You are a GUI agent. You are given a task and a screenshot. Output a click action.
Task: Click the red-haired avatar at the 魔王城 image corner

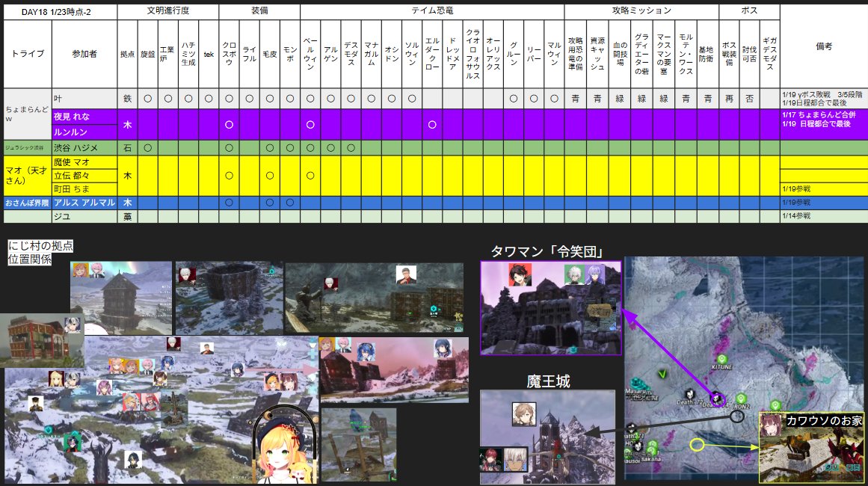490,459
